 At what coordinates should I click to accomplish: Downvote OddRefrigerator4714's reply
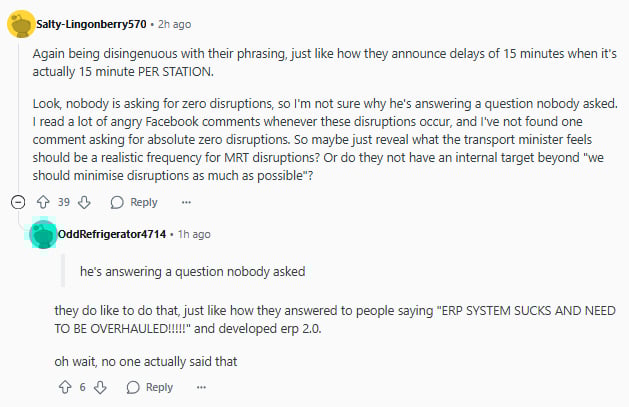pyautogui.click(x=100, y=387)
